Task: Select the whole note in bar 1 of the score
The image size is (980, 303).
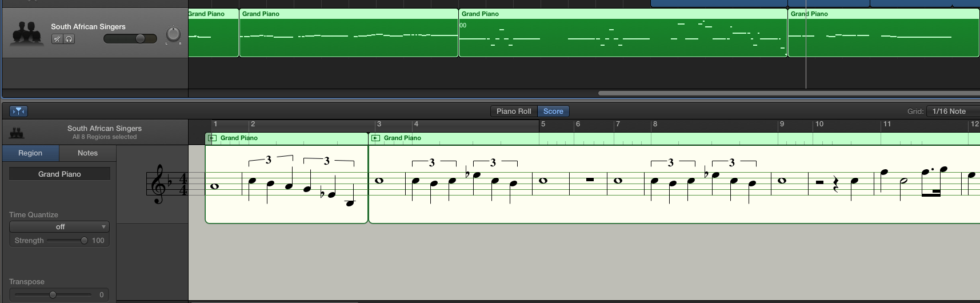Action: 215,186
